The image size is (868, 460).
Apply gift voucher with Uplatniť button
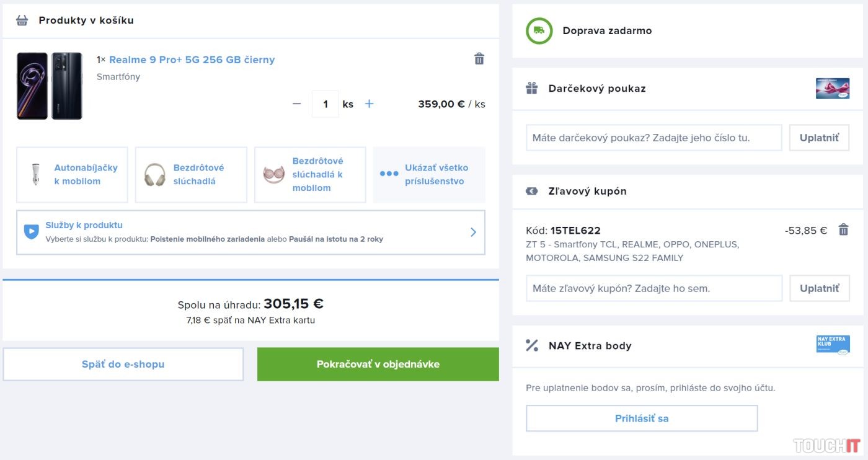818,138
